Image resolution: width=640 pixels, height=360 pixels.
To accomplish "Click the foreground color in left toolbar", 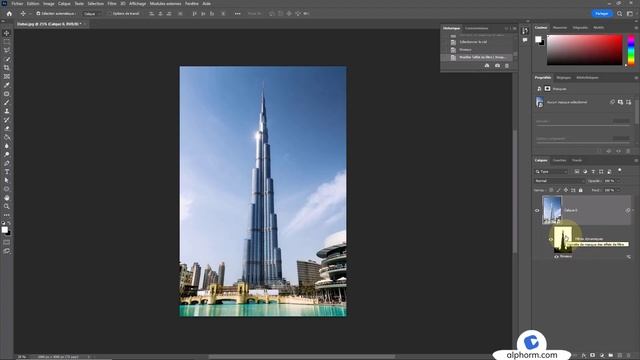I will [4, 230].
